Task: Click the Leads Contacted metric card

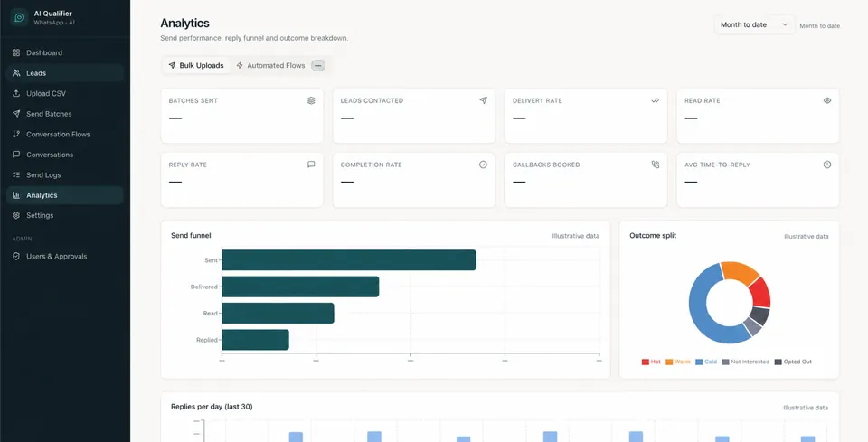Action: [x=414, y=116]
